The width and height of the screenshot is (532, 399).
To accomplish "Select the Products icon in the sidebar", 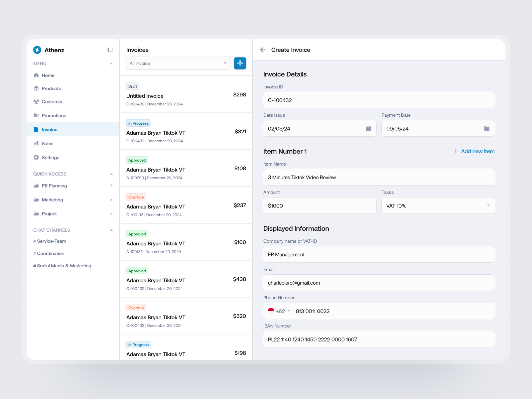I will (x=37, y=88).
